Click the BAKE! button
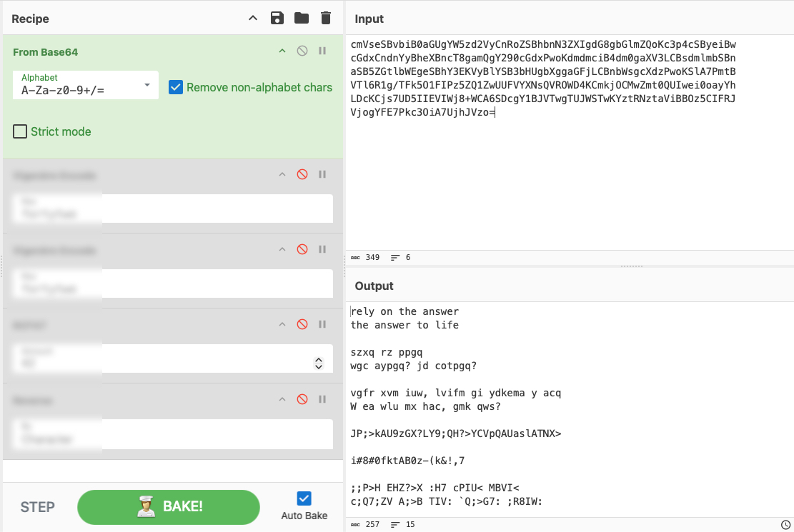 click(169, 507)
